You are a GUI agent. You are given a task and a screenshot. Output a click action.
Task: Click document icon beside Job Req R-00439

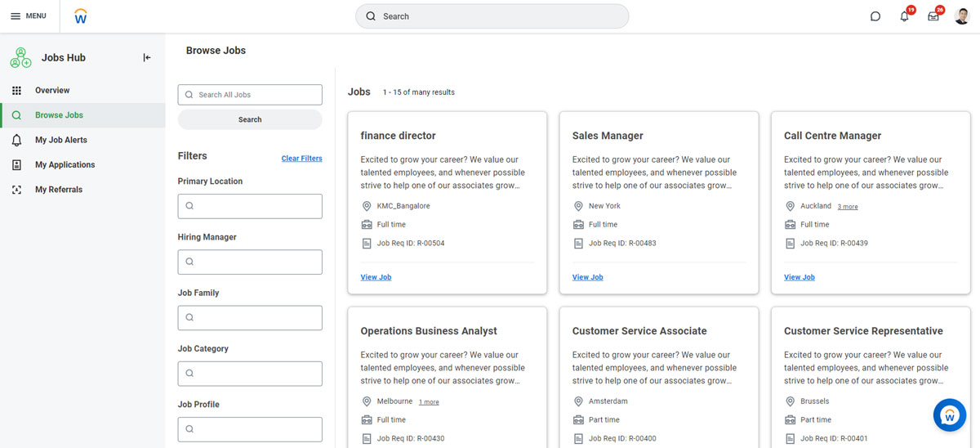coord(790,244)
